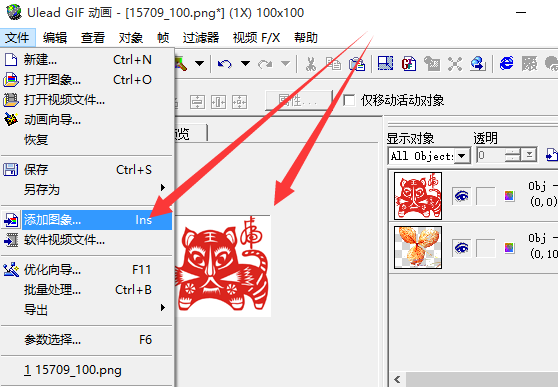Enable the 仅移动活动对象 checkbox

(349, 100)
